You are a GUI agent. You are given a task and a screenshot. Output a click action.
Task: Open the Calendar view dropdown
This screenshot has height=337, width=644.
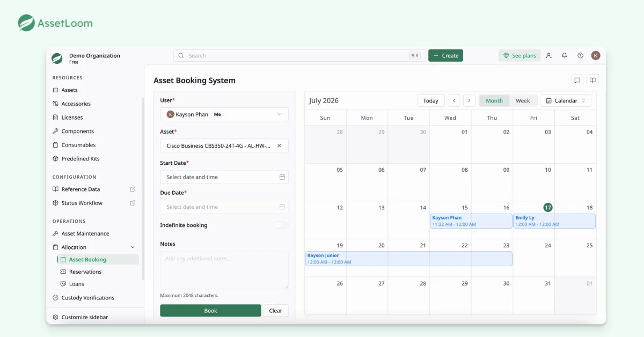(566, 101)
